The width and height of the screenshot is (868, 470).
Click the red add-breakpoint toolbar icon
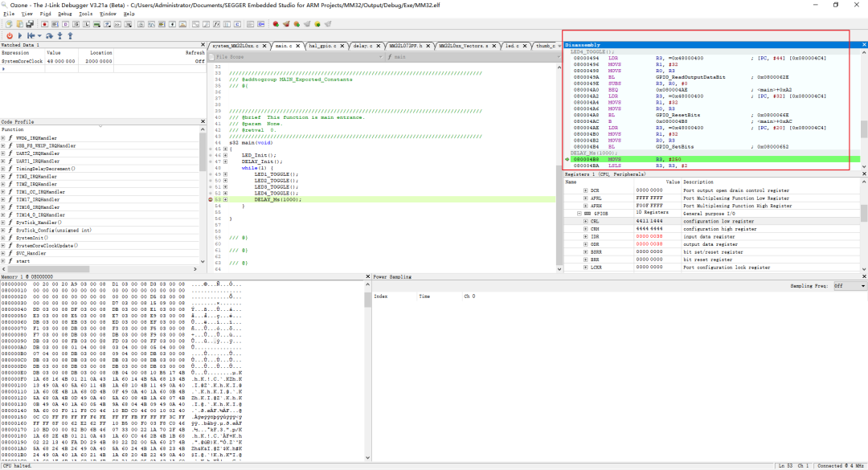[x=276, y=24]
